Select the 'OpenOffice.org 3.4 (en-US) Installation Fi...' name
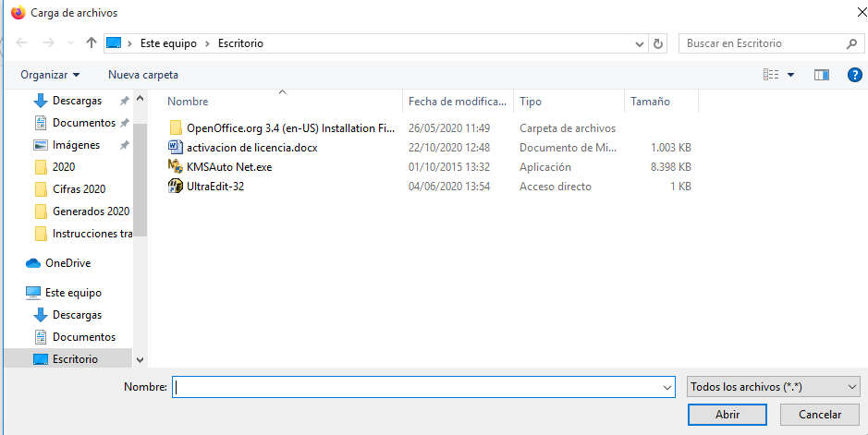868x435 pixels. [291, 128]
